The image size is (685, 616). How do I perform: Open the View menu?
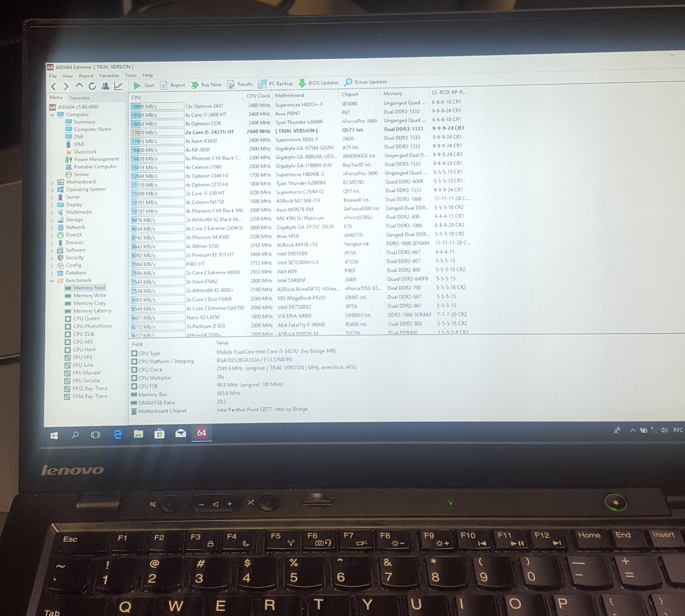tap(67, 76)
